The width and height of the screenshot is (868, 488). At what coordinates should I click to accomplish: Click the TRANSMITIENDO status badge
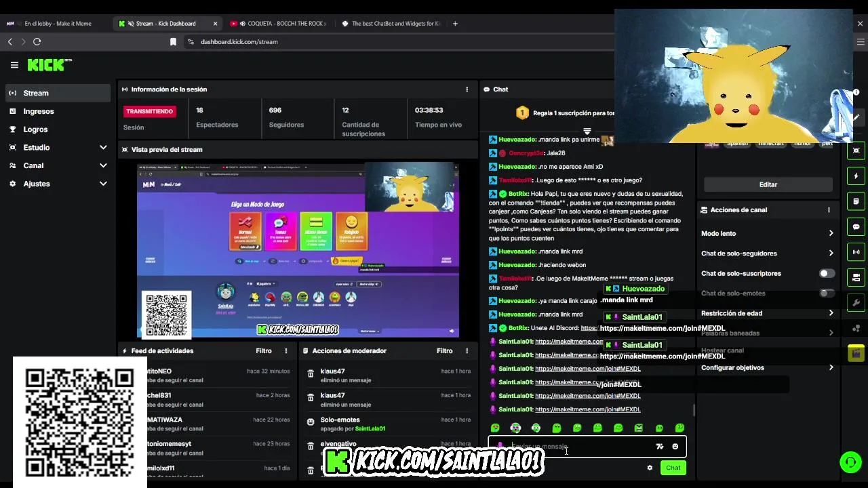coord(149,111)
